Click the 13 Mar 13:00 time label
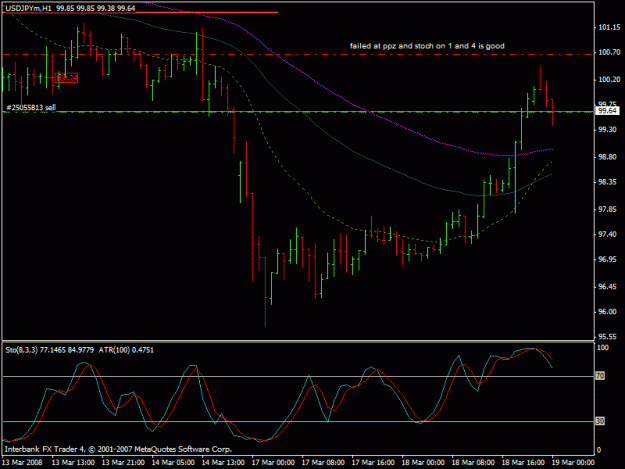 click(x=73, y=463)
